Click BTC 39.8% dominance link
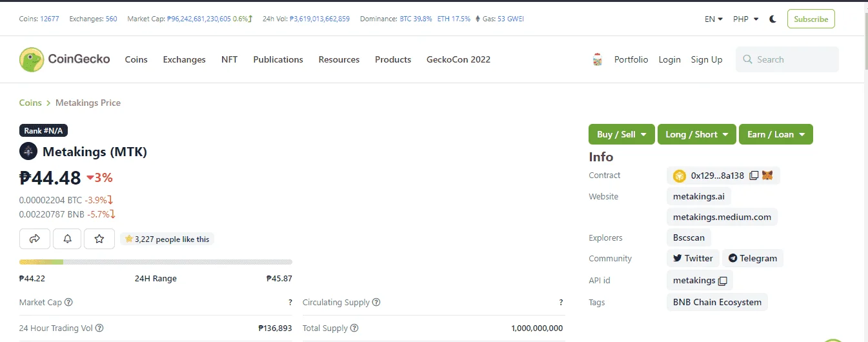Image resolution: width=868 pixels, height=342 pixels. pyautogui.click(x=416, y=19)
